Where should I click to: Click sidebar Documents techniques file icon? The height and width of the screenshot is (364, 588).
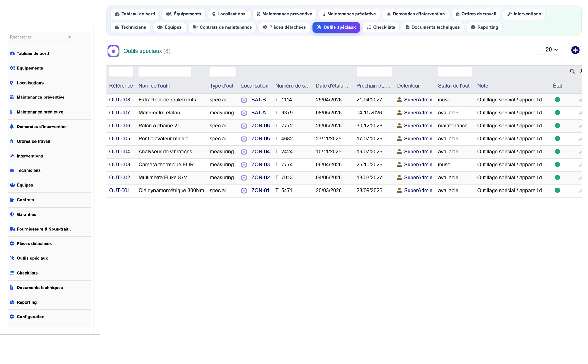[11, 288]
